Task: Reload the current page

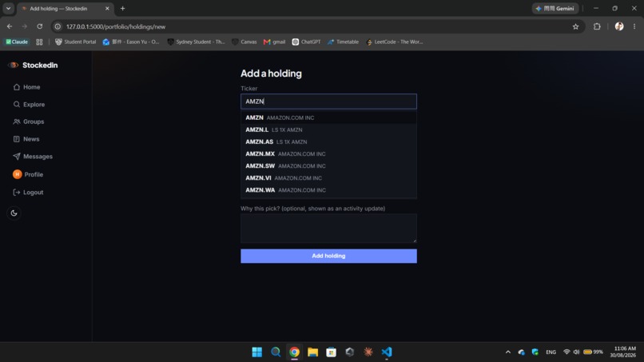Action: pyautogui.click(x=39, y=26)
